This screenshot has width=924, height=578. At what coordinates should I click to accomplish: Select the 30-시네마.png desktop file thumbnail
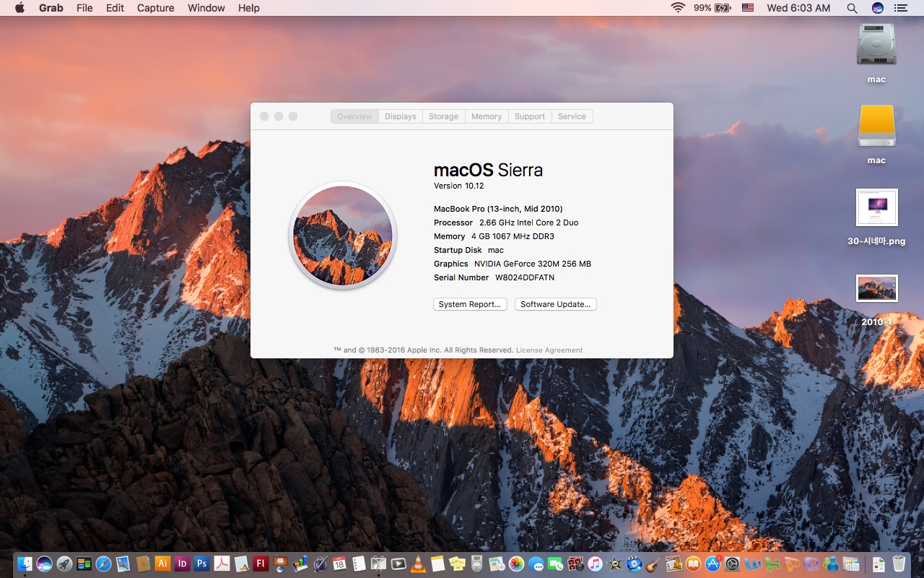click(876, 208)
